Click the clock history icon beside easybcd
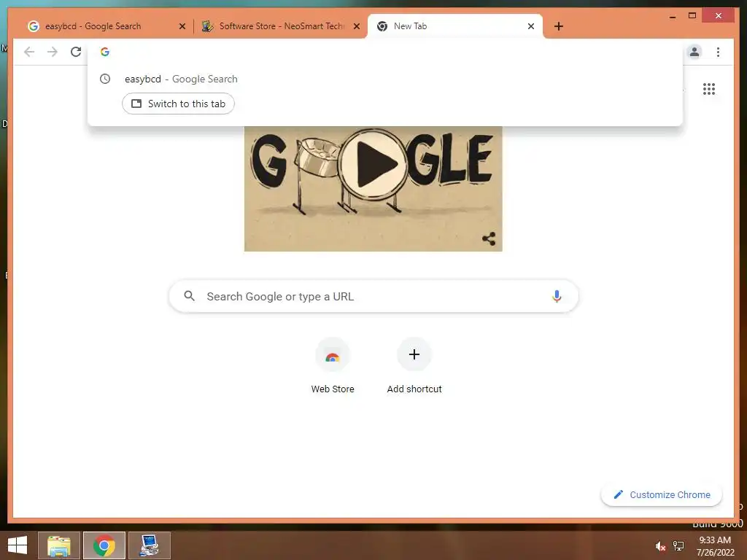This screenshot has height=560, width=747. pos(105,79)
